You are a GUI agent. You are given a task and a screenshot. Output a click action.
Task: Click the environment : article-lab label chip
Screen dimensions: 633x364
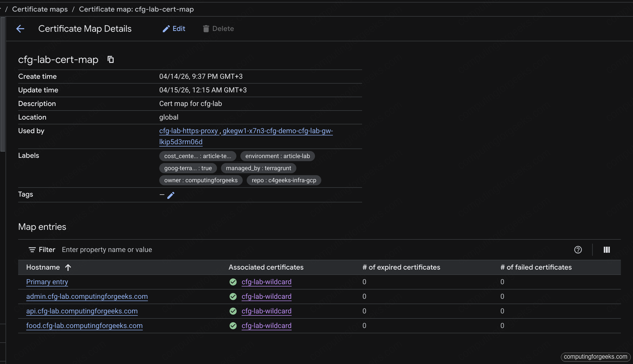coord(277,156)
